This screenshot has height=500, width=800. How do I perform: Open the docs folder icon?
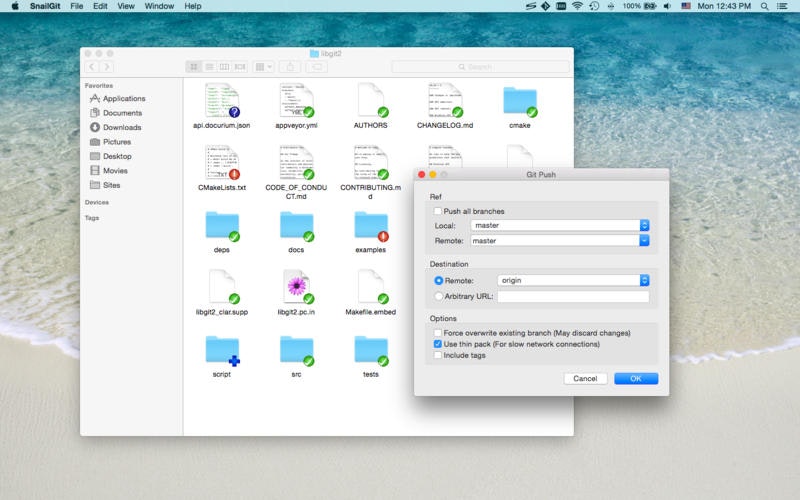[x=296, y=226]
